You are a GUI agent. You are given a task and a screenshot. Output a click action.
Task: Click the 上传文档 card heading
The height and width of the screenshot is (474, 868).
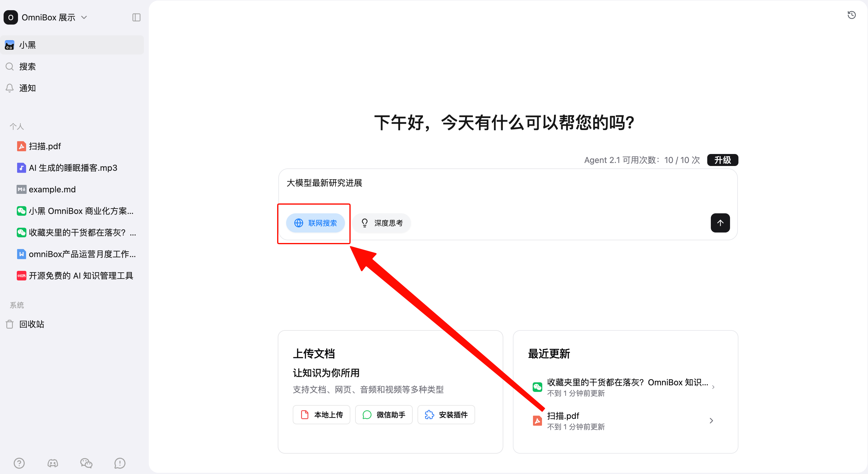[x=314, y=354]
